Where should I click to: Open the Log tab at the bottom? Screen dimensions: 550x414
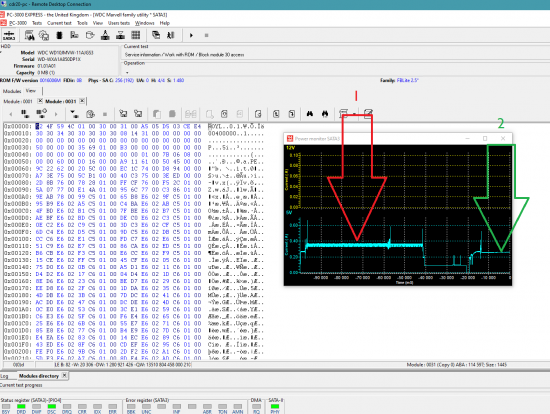pos(4,376)
